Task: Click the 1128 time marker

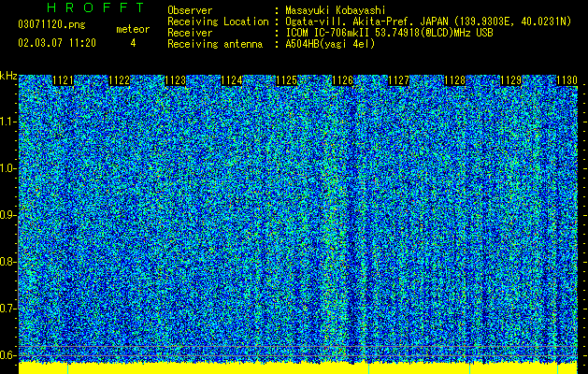Action: click(x=455, y=80)
